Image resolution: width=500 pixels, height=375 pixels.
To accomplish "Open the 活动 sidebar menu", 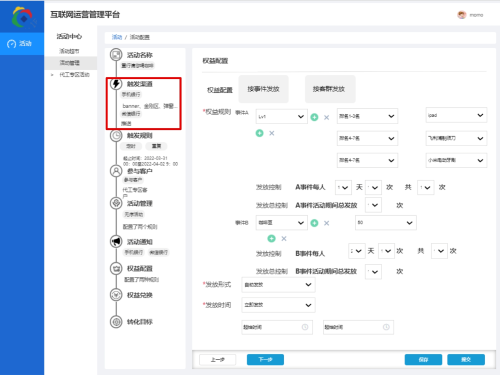I will click(x=22, y=43).
